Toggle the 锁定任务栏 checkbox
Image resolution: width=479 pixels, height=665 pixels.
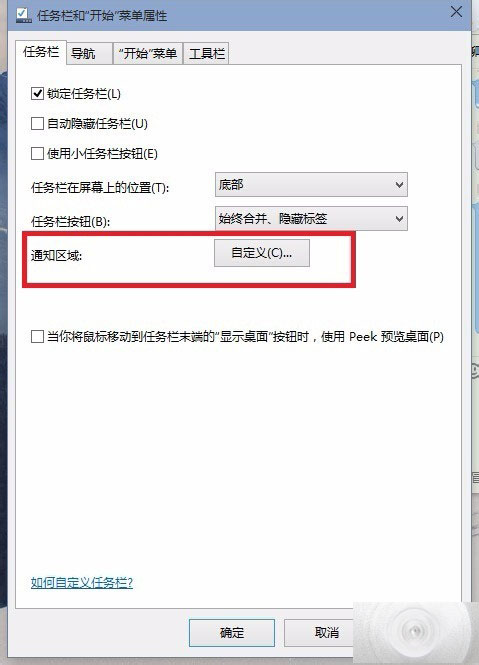tap(37, 93)
